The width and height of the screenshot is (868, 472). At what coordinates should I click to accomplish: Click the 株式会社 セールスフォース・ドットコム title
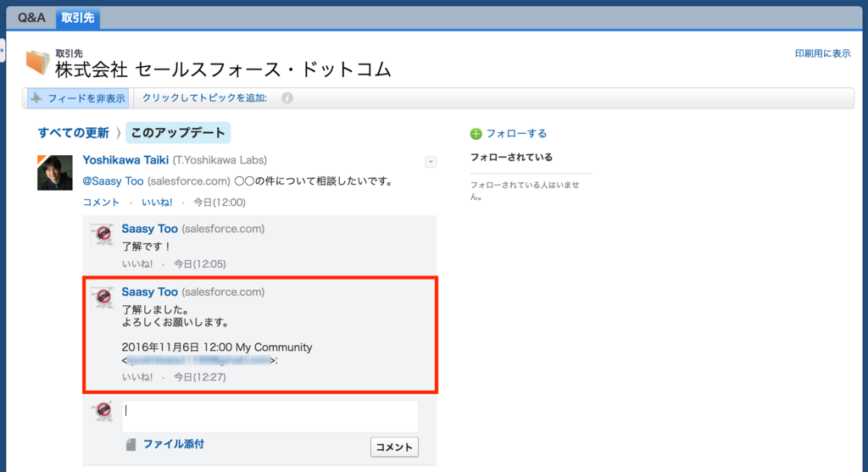tap(224, 69)
